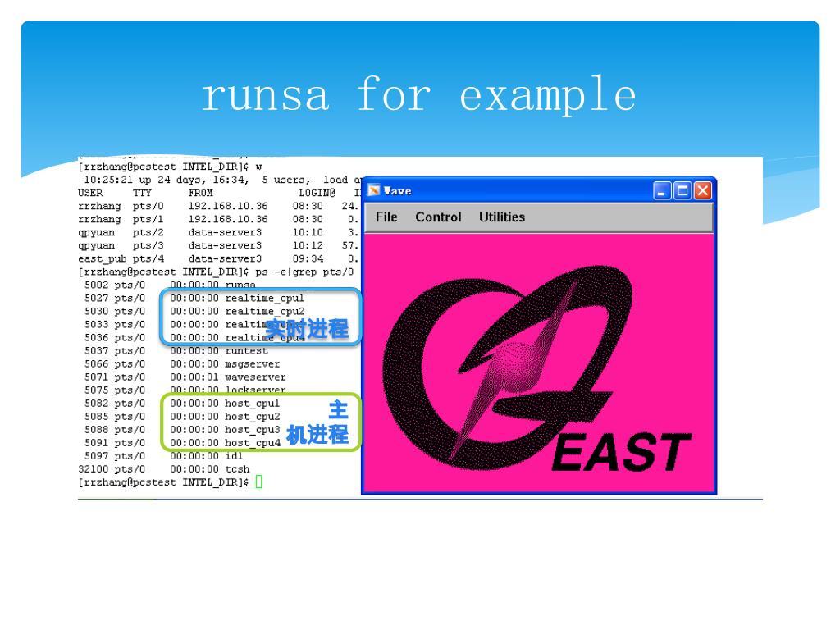Select the terminal line '5002 pts/0 runsa'
The image size is (840, 630).
(x=170, y=285)
